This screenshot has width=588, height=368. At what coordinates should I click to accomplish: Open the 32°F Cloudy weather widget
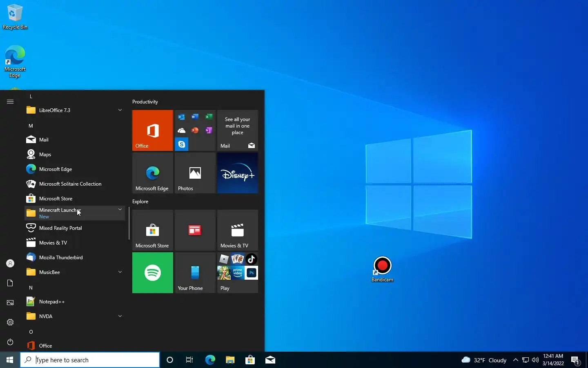(484, 360)
